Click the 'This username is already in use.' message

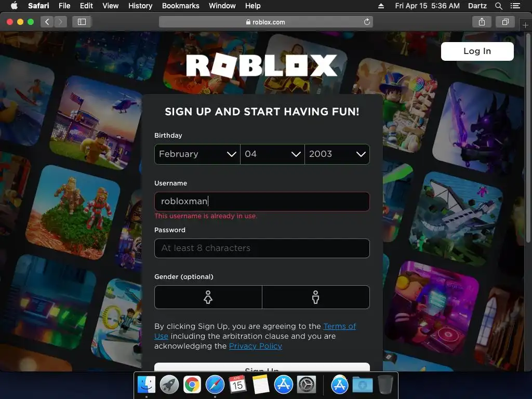[206, 216]
